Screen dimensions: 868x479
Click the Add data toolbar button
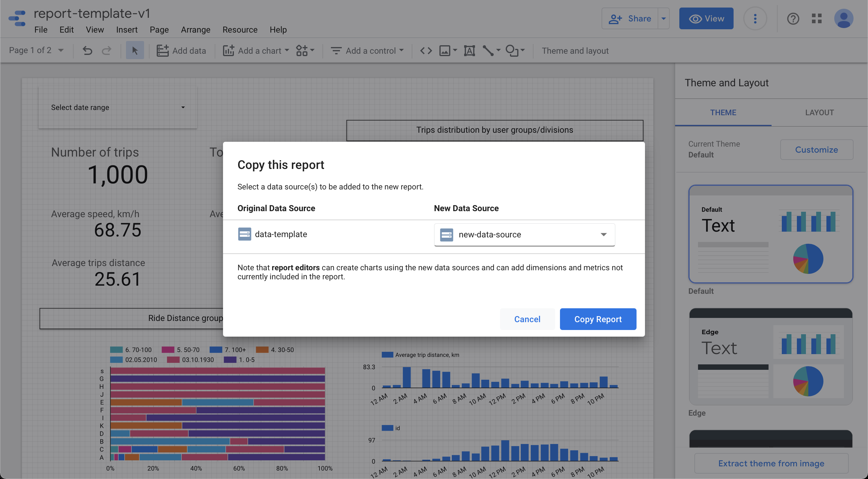[x=181, y=51]
